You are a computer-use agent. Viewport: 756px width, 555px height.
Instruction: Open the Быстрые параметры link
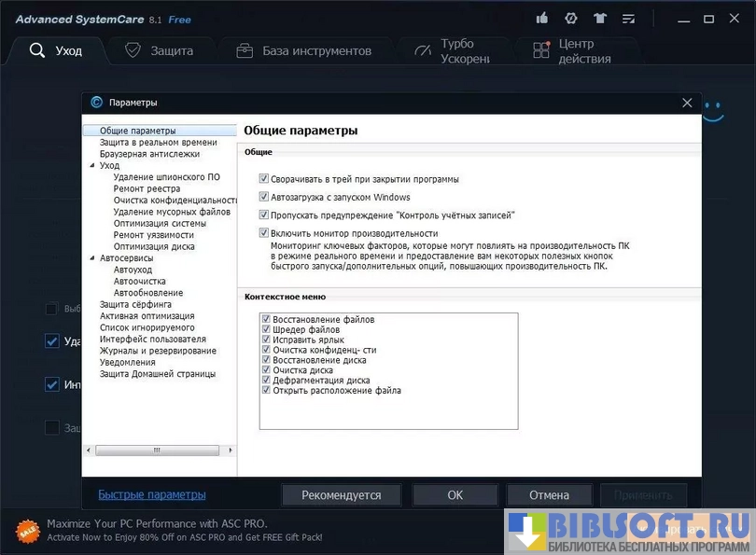click(x=152, y=494)
